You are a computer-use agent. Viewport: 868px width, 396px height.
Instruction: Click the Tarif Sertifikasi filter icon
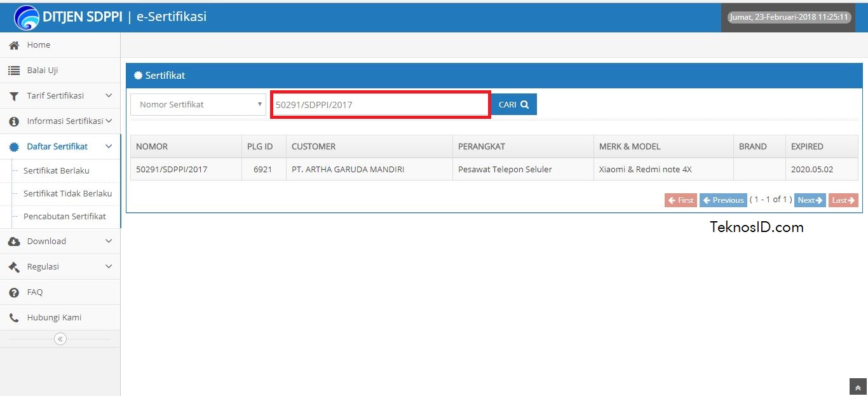click(x=14, y=96)
